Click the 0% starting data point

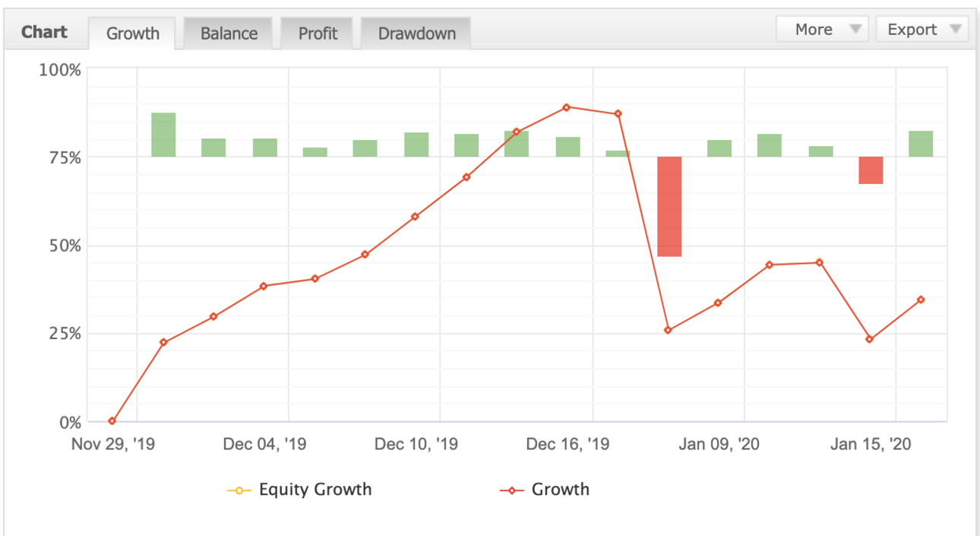[x=112, y=421]
